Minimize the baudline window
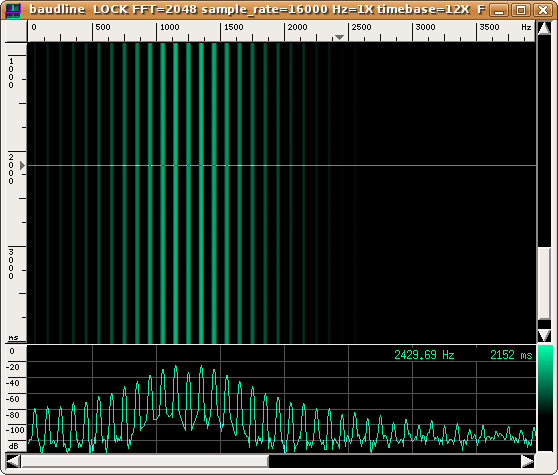The image size is (558, 475). tap(499, 10)
